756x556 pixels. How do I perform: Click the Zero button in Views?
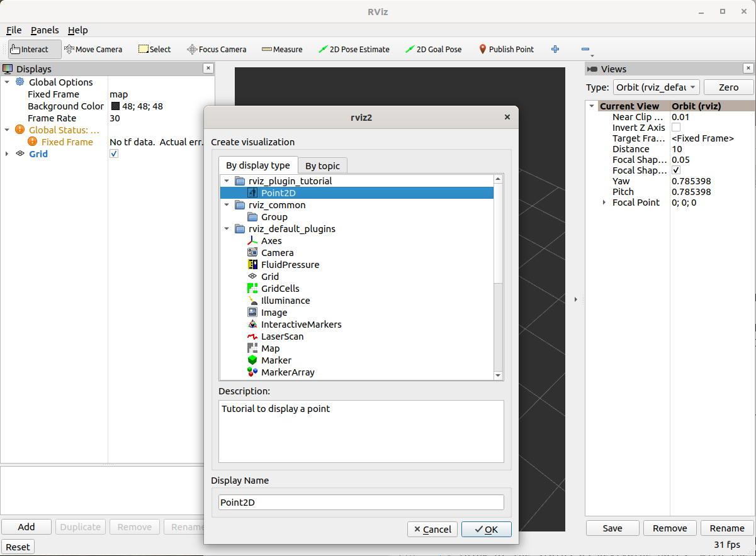[x=728, y=87]
